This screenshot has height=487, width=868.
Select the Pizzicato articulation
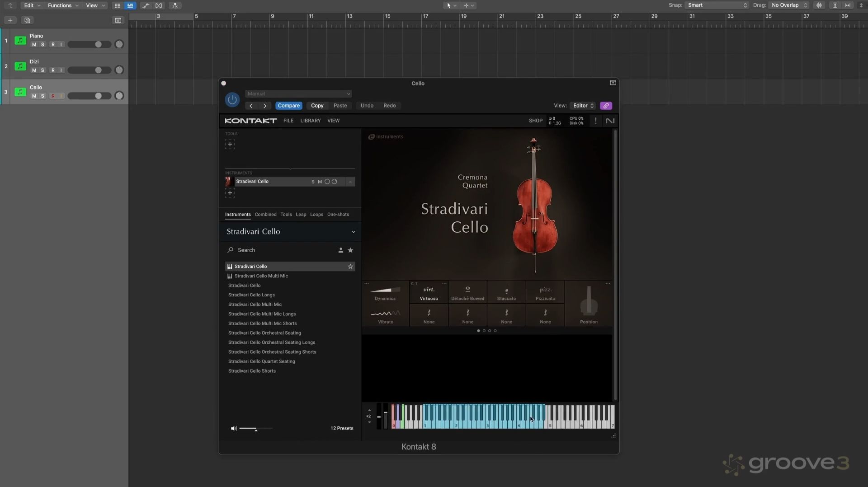tap(545, 292)
